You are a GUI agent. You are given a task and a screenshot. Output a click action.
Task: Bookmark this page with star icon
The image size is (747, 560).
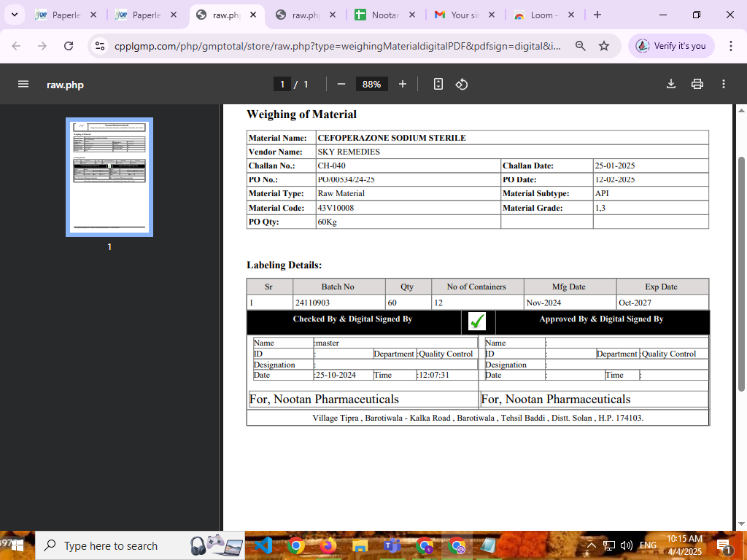(604, 46)
